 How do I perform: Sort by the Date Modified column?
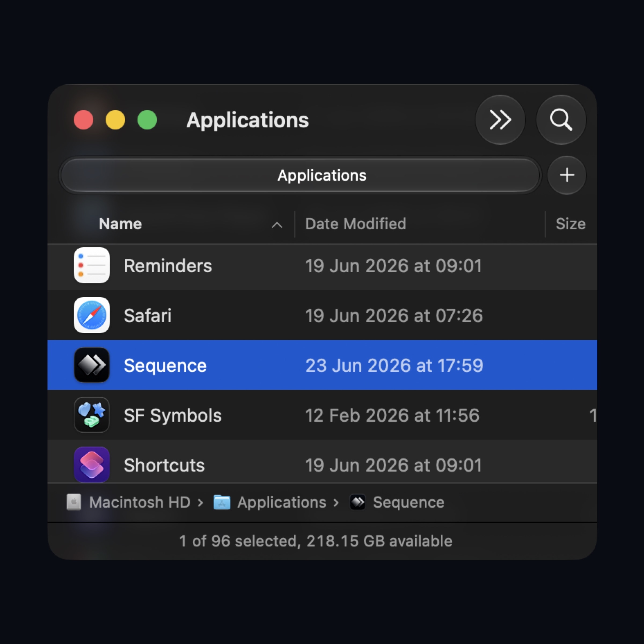tap(356, 224)
